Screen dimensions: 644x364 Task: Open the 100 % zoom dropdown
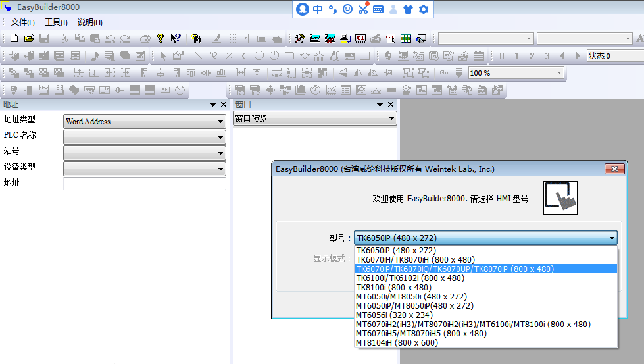click(559, 73)
